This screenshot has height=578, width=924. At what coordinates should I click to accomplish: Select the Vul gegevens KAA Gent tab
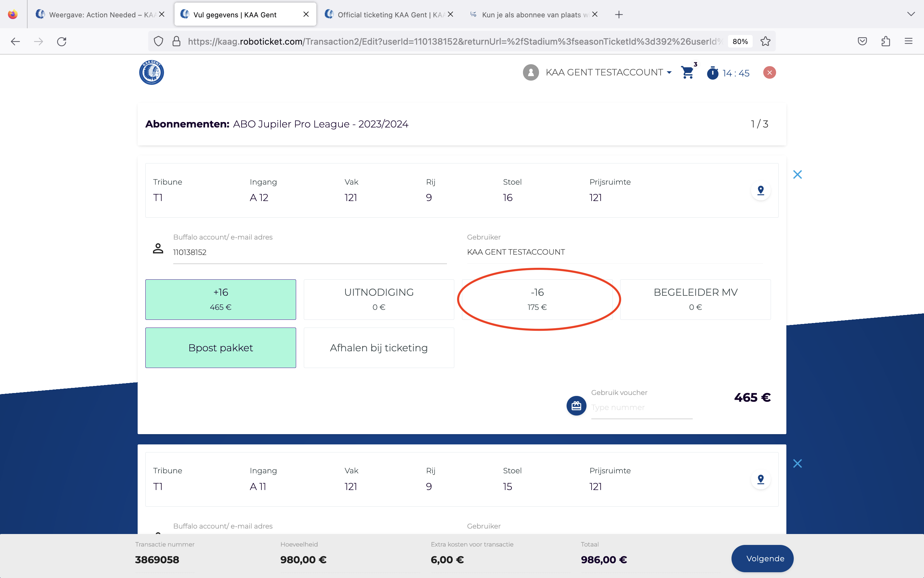pyautogui.click(x=245, y=14)
